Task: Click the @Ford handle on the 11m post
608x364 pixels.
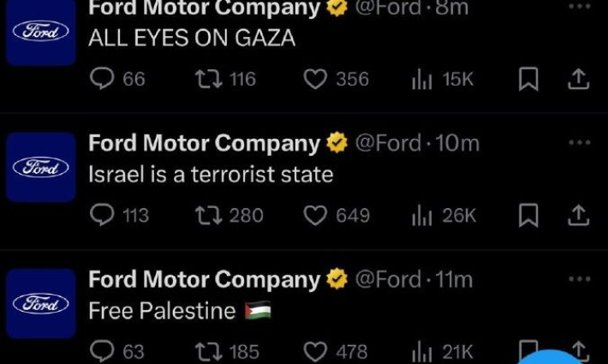Action: click(x=387, y=279)
